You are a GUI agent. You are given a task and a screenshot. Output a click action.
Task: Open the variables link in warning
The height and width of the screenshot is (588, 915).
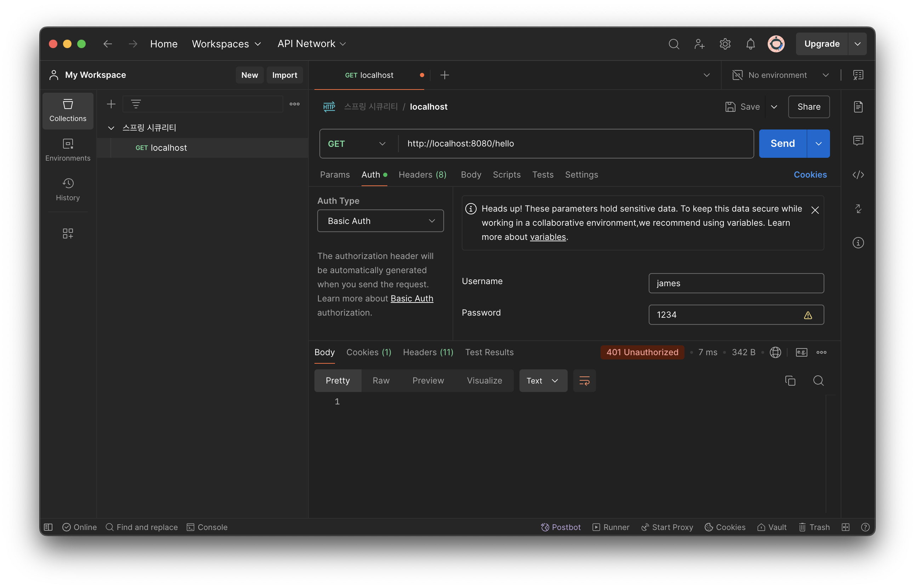(547, 237)
